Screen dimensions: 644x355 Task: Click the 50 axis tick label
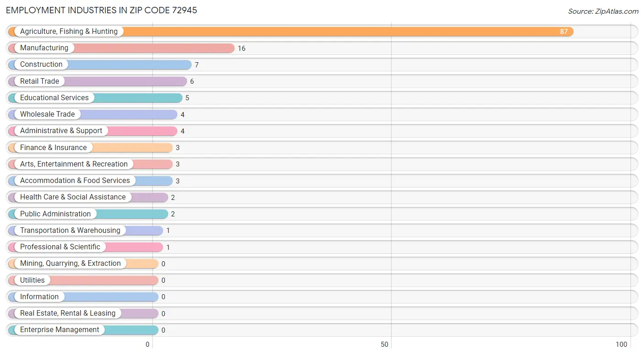[x=385, y=344]
